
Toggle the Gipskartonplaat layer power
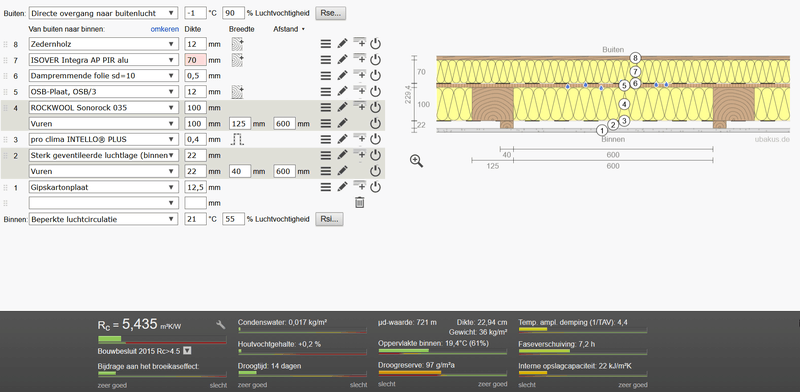click(x=376, y=187)
